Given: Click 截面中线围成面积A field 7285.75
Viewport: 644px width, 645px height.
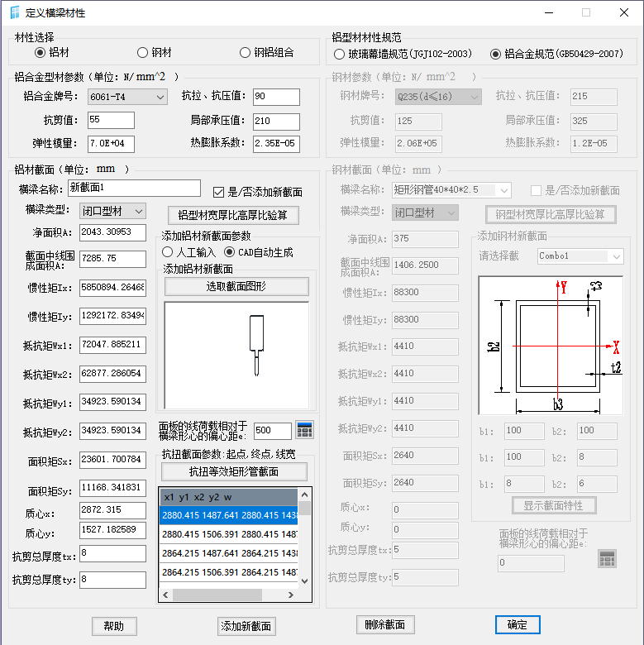Looking at the screenshot, I should tap(112, 259).
